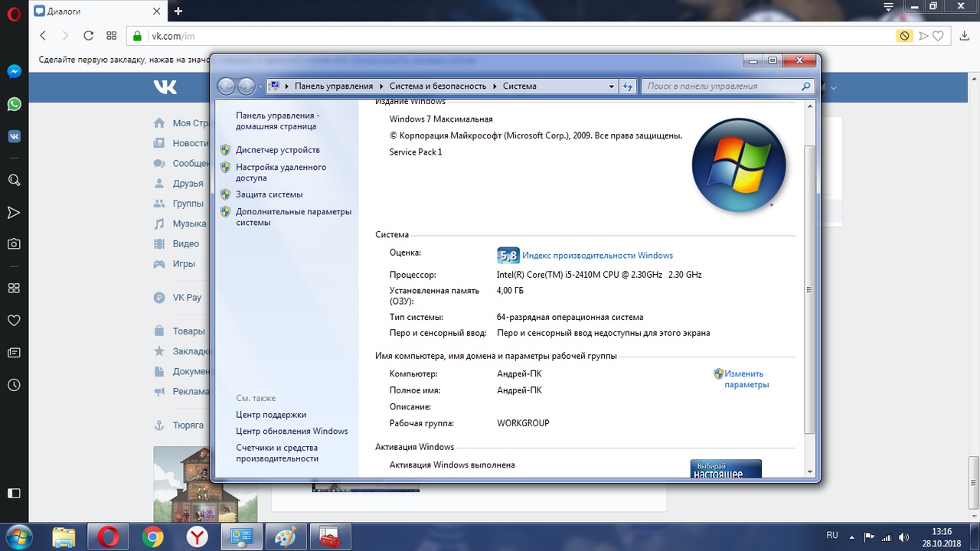Click search magnifier in Control Panel
Screen dimensions: 980x551
(x=805, y=86)
